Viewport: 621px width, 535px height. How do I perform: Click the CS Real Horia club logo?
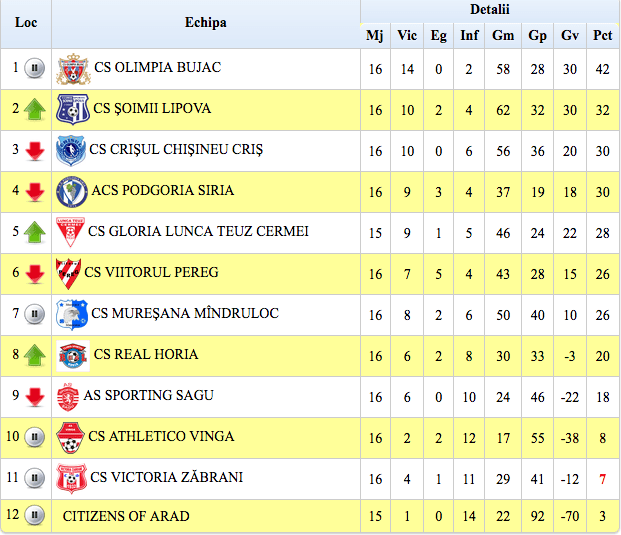pyautogui.click(x=72, y=355)
